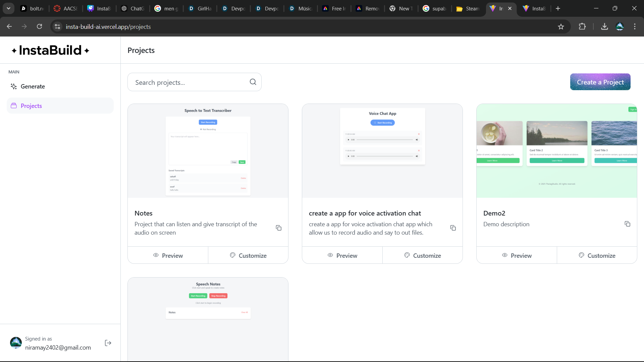The image size is (644, 362).
Task: Expand the browser tab search dropdown
Action: (8, 8)
